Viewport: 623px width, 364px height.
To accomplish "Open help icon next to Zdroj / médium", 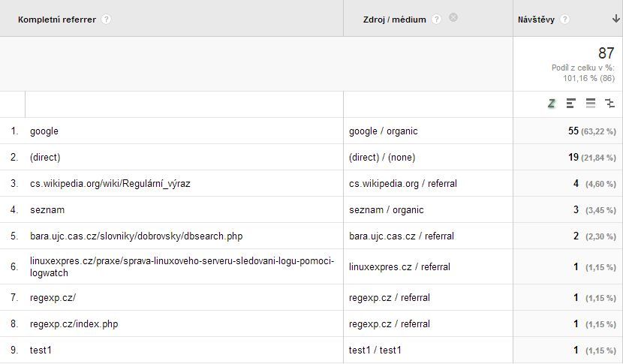I will pos(438,20).
